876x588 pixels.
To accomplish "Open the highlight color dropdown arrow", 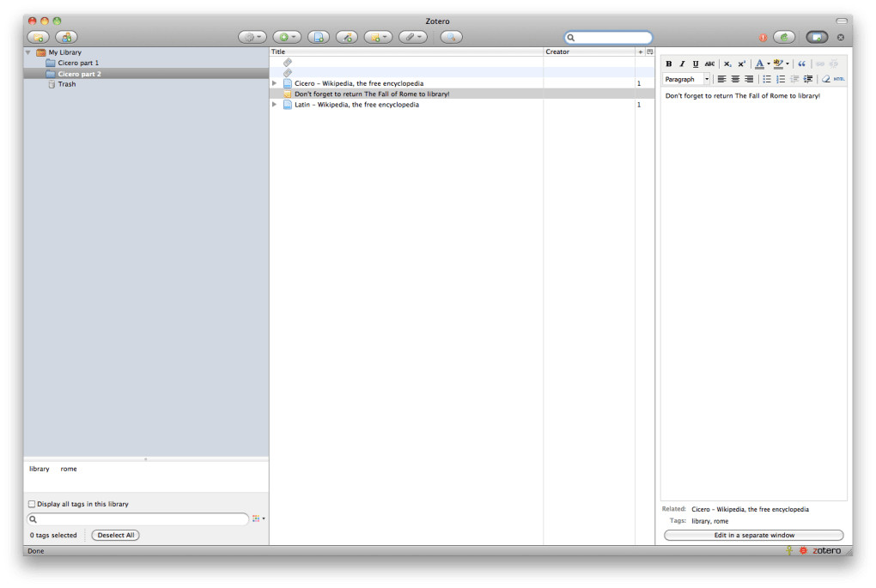I will (x=788, y=64).
